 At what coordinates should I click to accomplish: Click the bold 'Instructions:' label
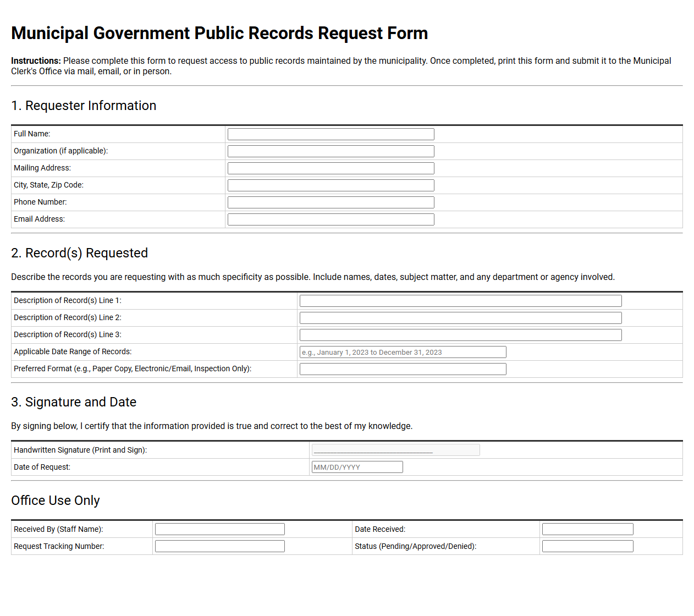coord(36,61)
